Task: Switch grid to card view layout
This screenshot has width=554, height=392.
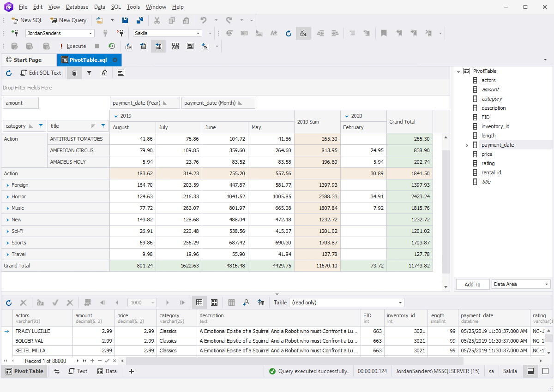Action: [214, 302]
